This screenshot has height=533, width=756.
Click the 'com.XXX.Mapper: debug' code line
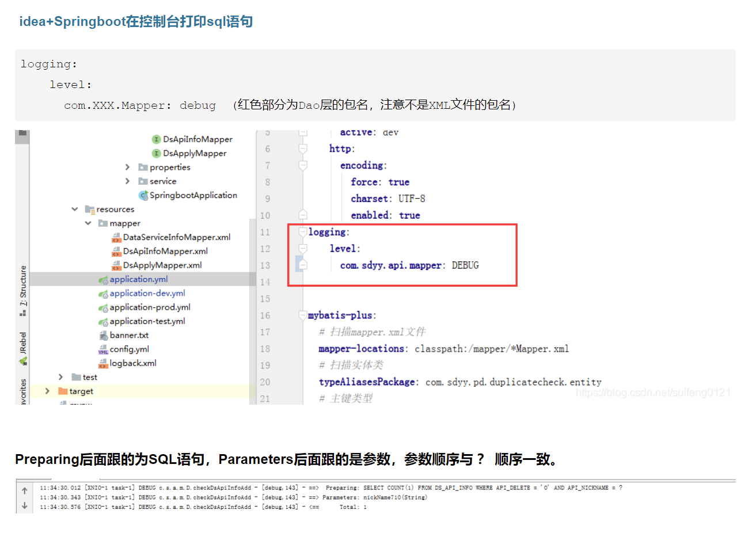(x=140, y=105)
